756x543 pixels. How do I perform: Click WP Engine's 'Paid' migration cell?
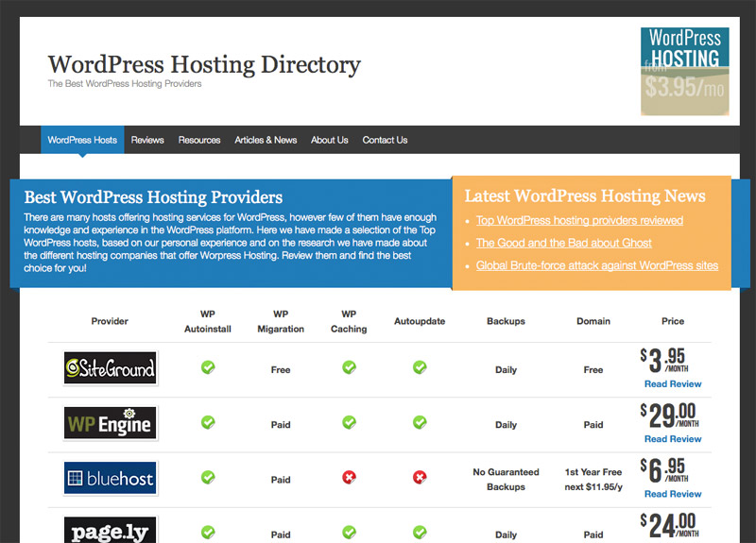pos(281,425)
